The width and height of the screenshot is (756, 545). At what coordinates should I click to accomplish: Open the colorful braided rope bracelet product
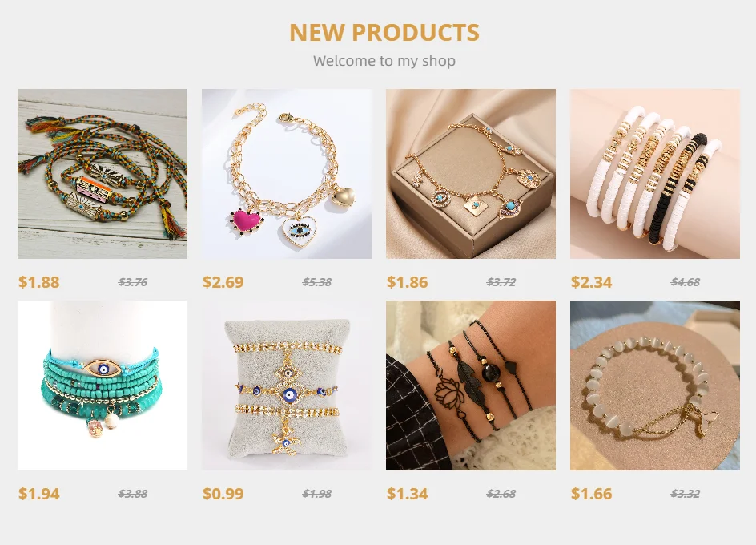point(103,174)
